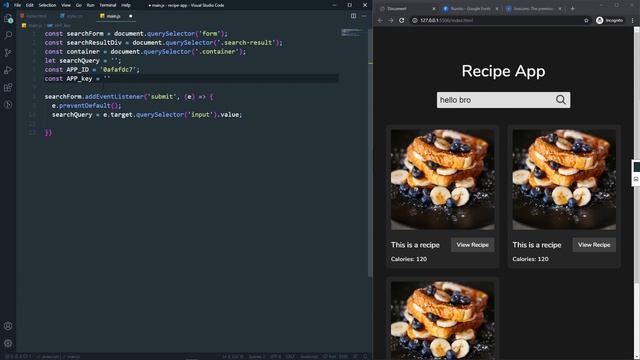Screen dimensions: 640x360
Task: Open the Explorer view in VS Code activity bar
Action: (x=8, y=18)
